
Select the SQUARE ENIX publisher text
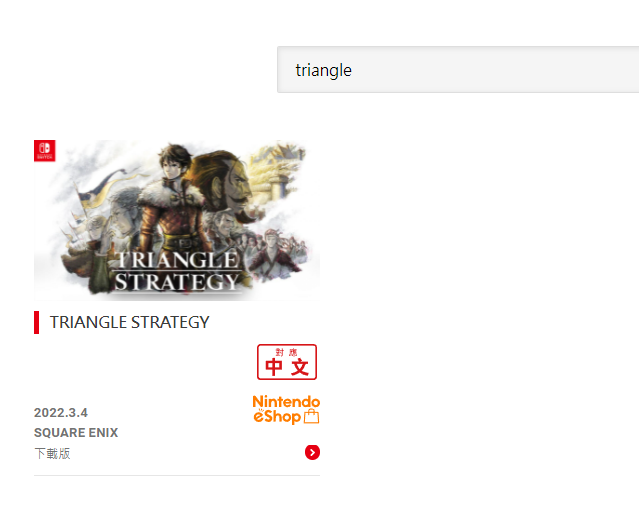point(76,433)
